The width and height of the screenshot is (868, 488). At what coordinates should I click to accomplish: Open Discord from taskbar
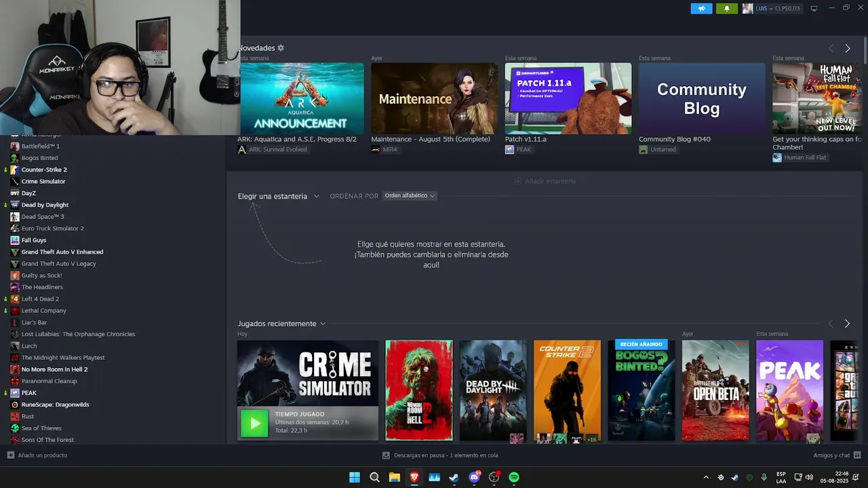(x=475, y=477)
